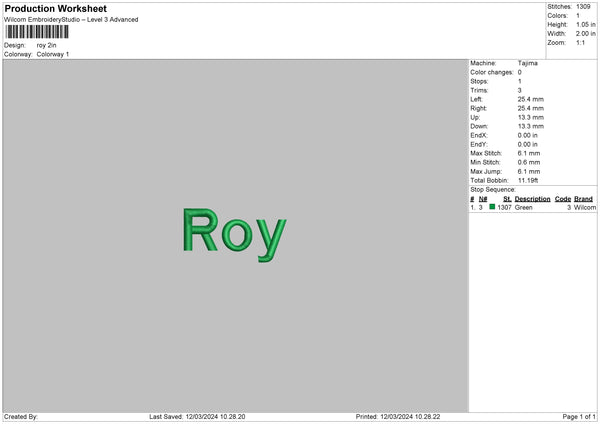
Task: Click the EndY value '0.00 in'
Action: click(x=528, y=144)
